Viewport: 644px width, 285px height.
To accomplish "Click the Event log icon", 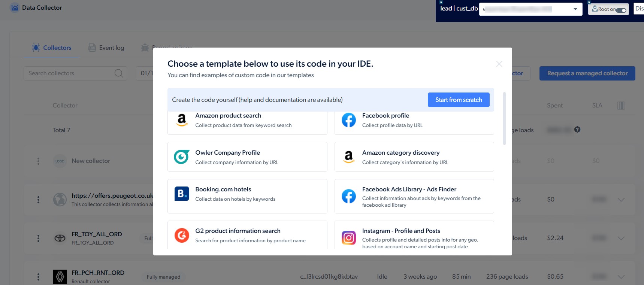I will pyautogui.click(x=92, y=48).
